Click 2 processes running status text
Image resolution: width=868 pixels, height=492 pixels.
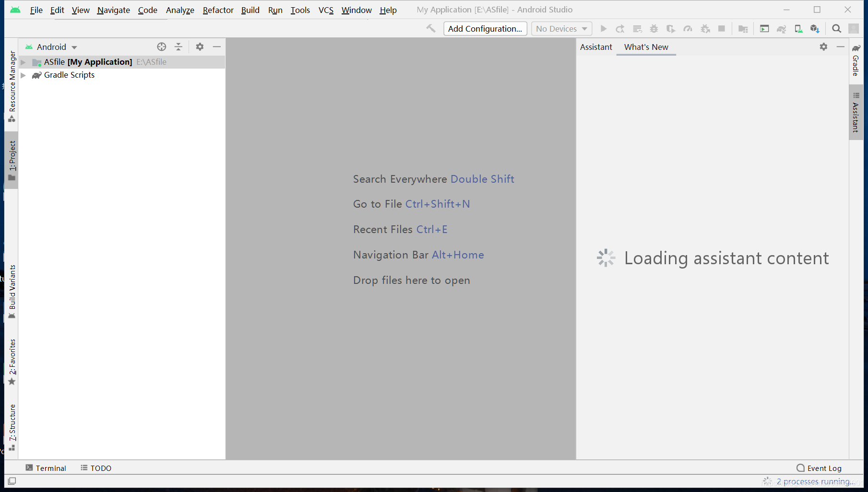tap(816, 481)
